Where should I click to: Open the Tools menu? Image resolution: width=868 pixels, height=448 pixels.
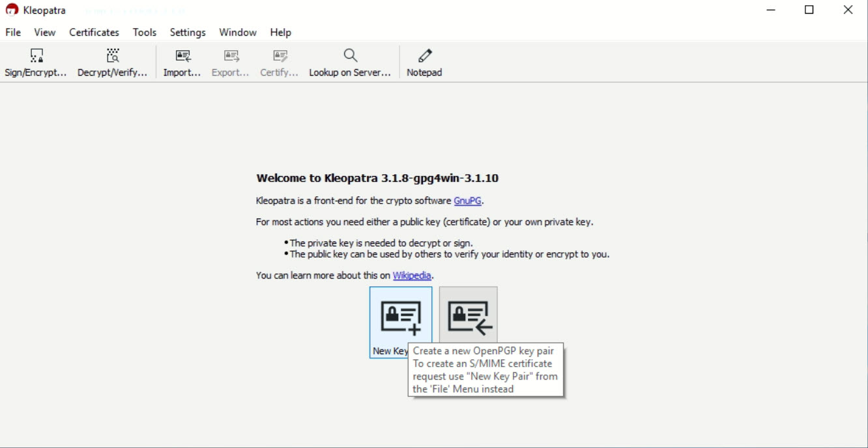click(x=145, y=32)
